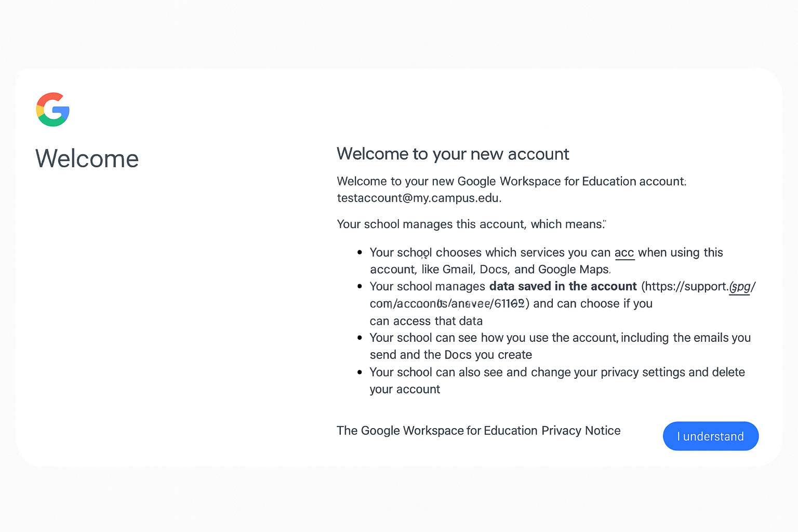
Task: Click the "and can choose if you" text
Action: (x=592, y=303)
